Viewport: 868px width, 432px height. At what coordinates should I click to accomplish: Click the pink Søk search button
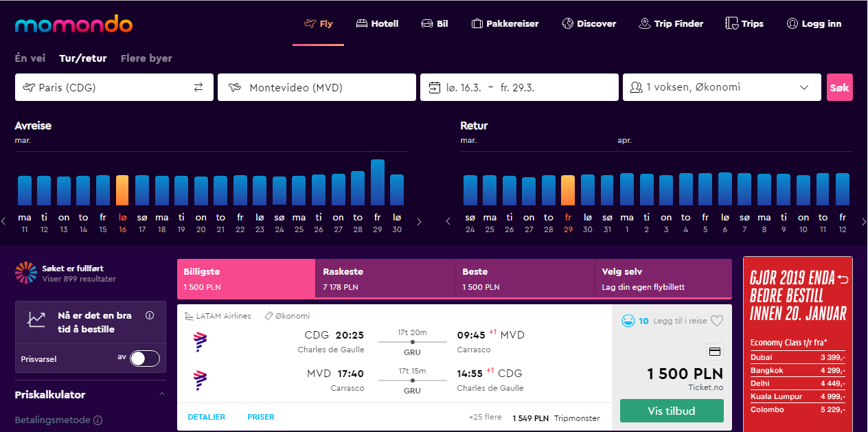[x=839, y=87]
